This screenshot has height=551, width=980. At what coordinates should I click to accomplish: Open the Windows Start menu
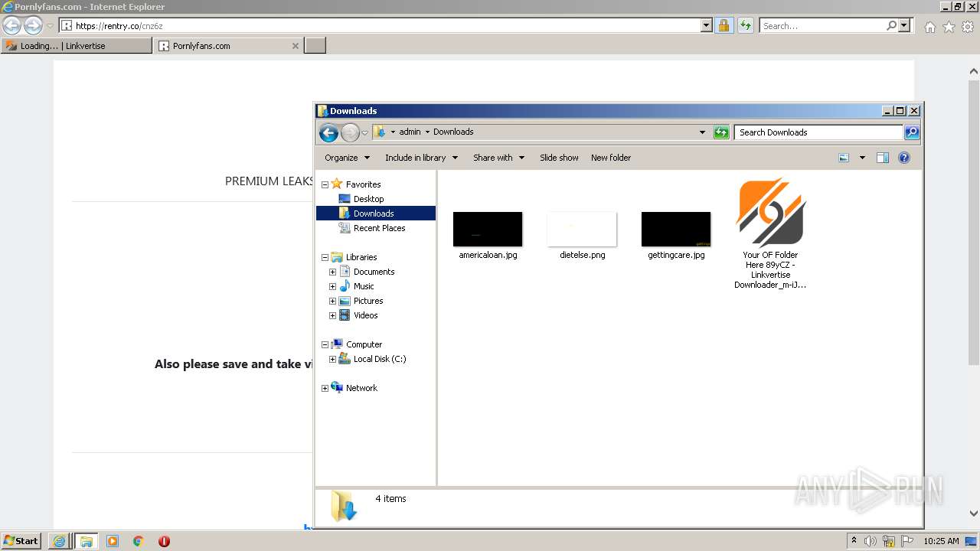tap(21, 541)
